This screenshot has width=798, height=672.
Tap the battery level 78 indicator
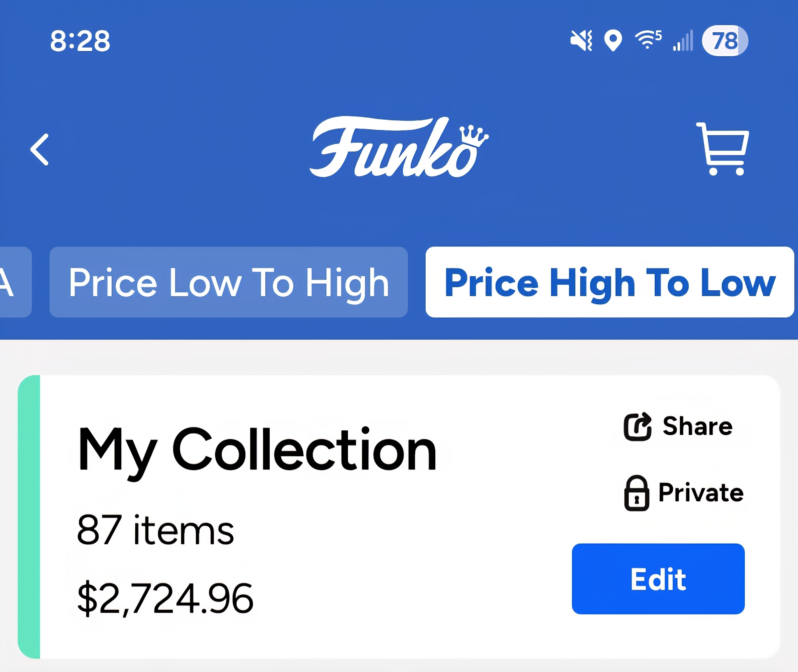point(725,41)
